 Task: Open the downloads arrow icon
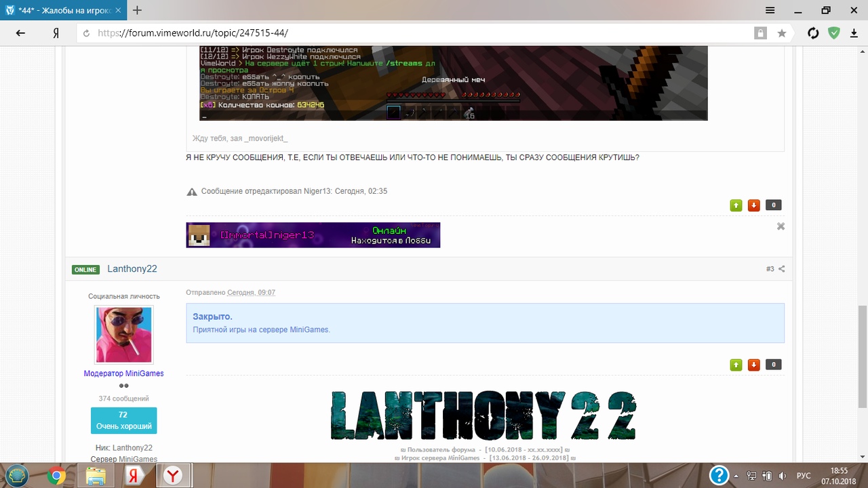click(854, 33)
